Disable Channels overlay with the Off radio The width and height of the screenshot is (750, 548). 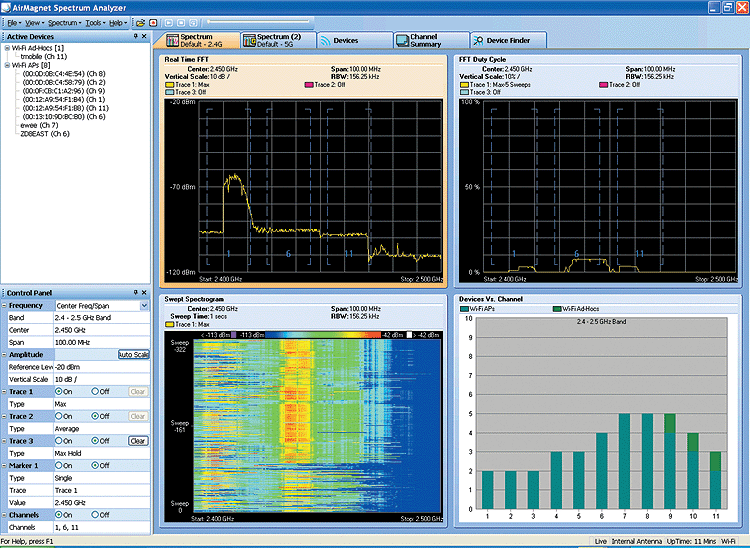(95, 515)
